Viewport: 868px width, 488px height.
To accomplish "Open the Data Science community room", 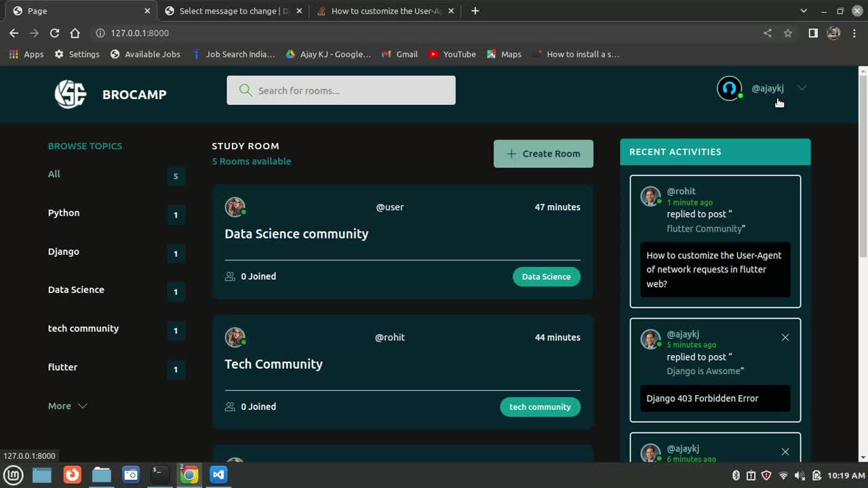I will [x=296, y=234].
